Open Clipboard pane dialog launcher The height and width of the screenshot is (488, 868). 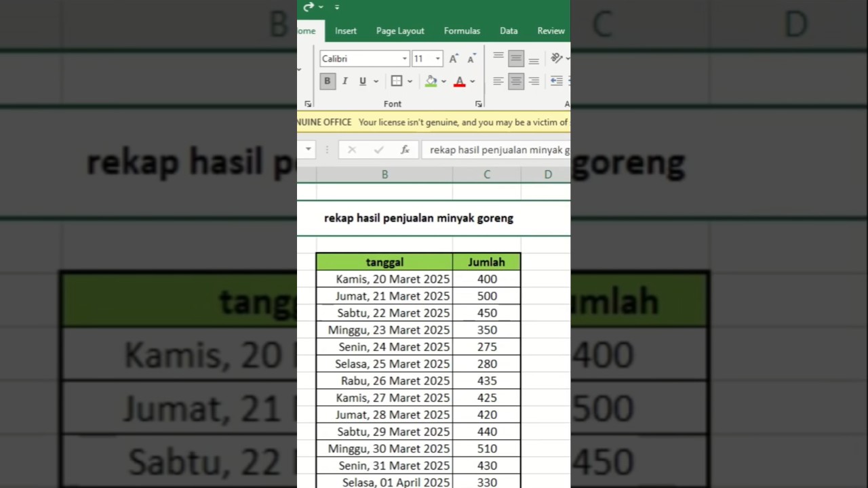coord(308,104)
